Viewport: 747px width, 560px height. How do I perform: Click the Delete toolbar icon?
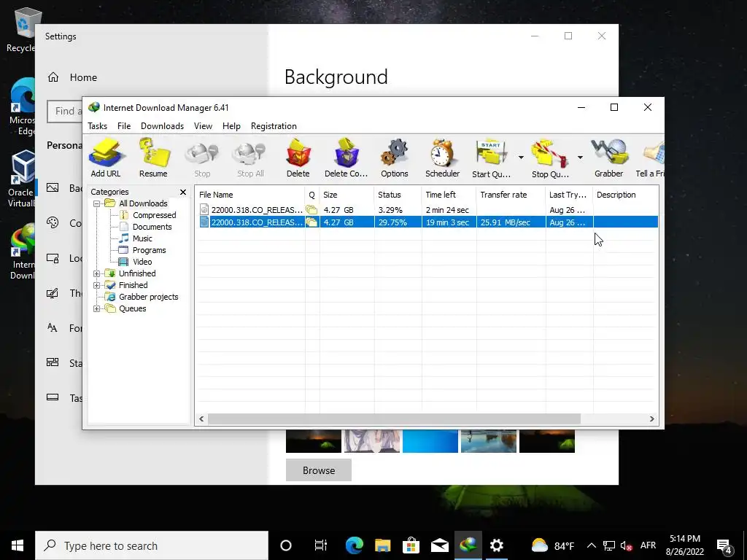point(298,158)
